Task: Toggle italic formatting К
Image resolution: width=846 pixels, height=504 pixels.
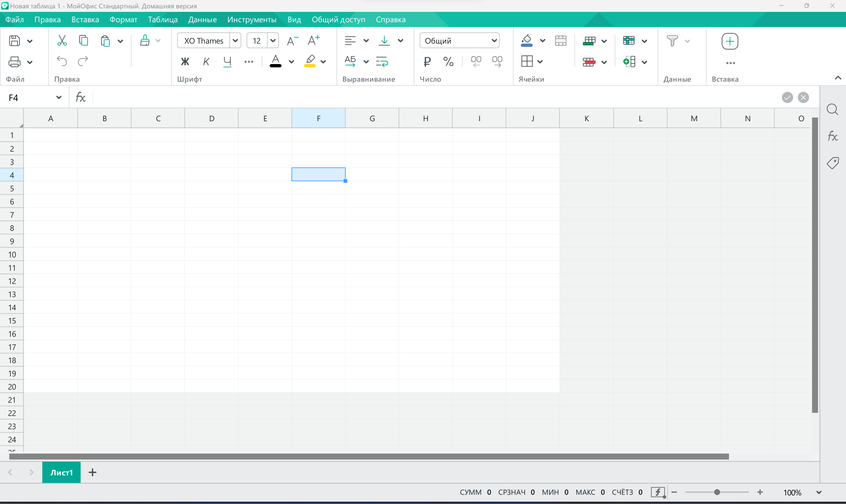Action: pyautogui.click(x=206, y=61)
